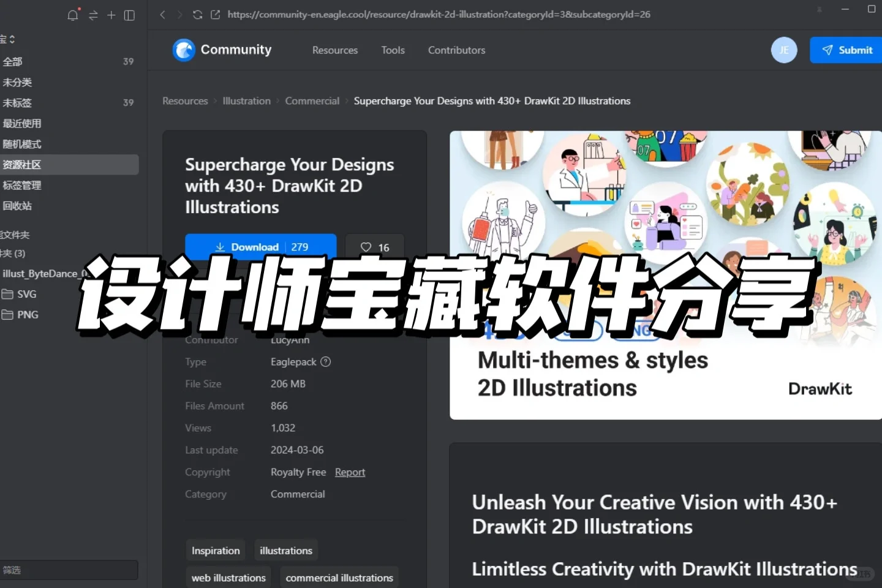The image size is (882, 588).
Task: Go to Illustration breadcrumb
Action: (x=247, y=101)
